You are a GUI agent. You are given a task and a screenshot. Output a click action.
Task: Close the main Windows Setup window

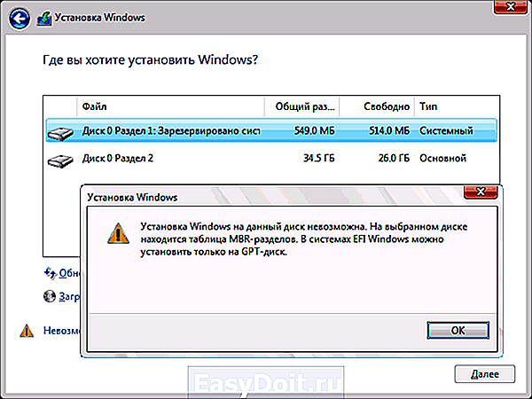(511, 7)
